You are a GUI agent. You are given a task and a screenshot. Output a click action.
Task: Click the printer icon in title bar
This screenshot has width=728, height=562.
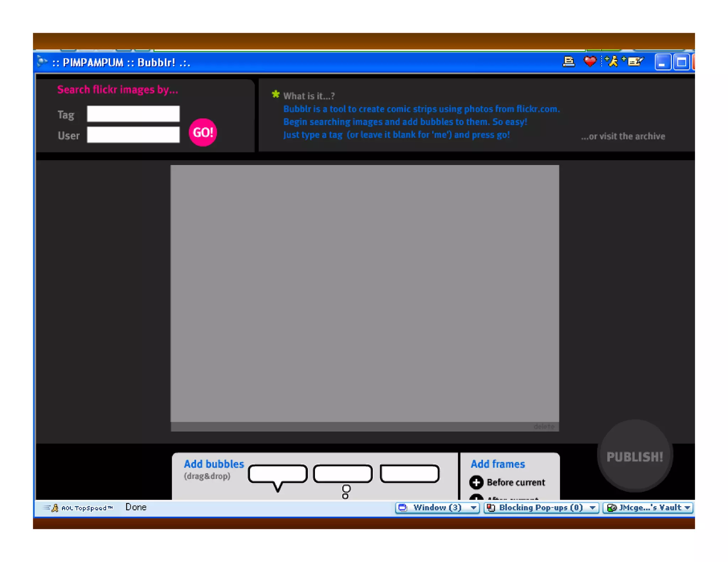point(568,62)
